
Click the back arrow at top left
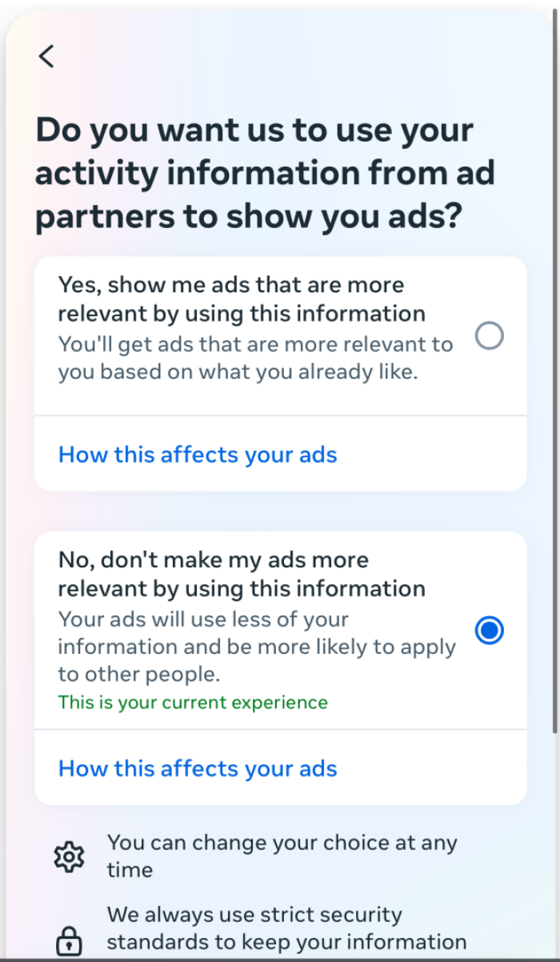(x=46, y=56)
